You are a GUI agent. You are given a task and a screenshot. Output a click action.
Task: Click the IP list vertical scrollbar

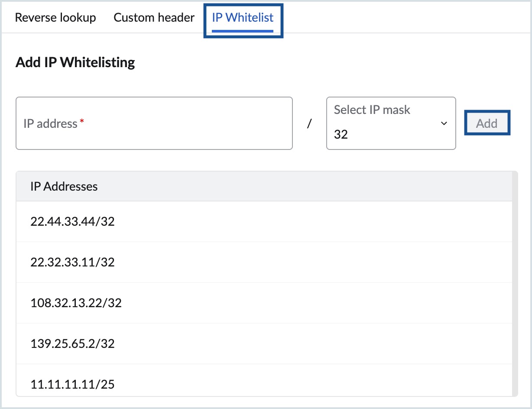tap(515, 283)
